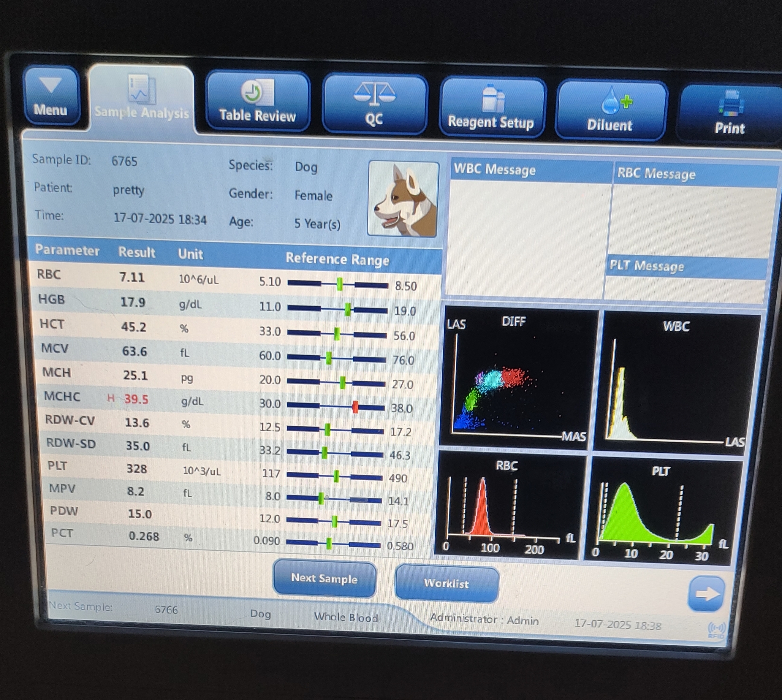This screenshot has width=782, height=700.
Task: Go to next page with arrow button
Action: 706,594
